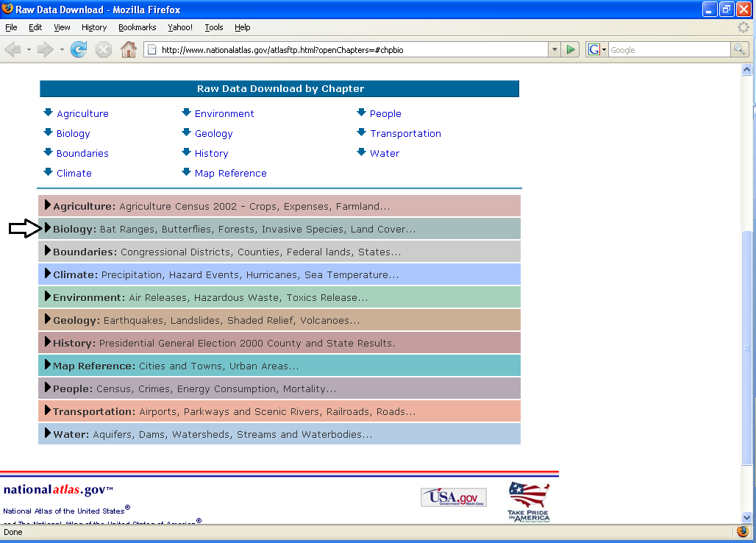Image resolution: width=756 pixels, height=543 pixels.
Task: Open the forward history dropdown arrow
Action: click(x=62, y=50)
